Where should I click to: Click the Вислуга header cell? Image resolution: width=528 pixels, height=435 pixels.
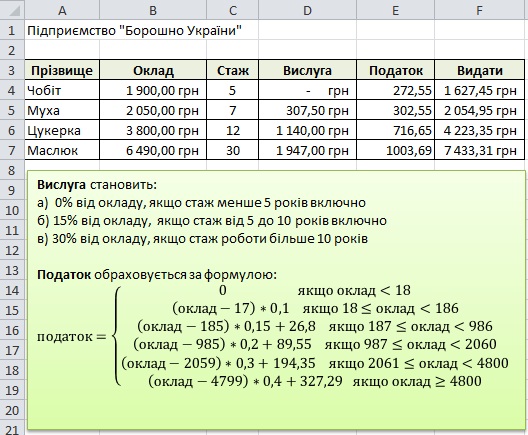pyautogui.click(x=307, y=70)
